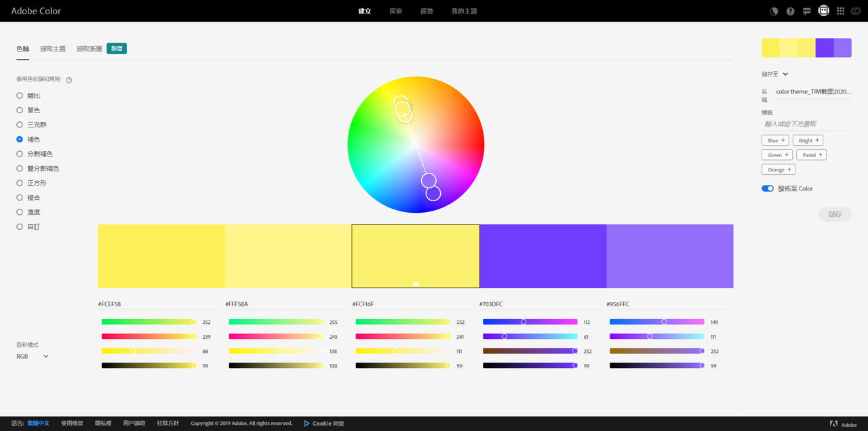
Task: Open the Adobe apps grid icon
Action: pyautogui.click(x=841, y=12)
